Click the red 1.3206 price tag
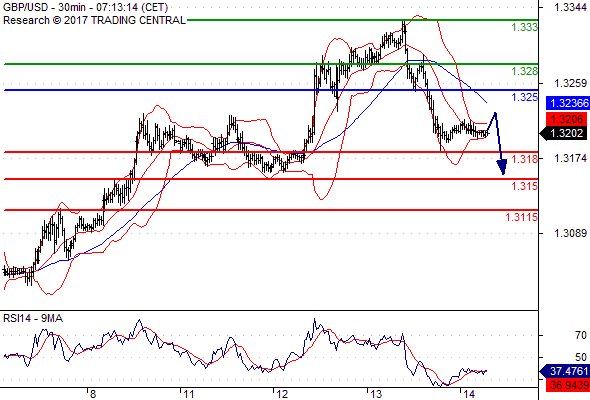The height and width of the screenshot is (400, 590). 566,119
